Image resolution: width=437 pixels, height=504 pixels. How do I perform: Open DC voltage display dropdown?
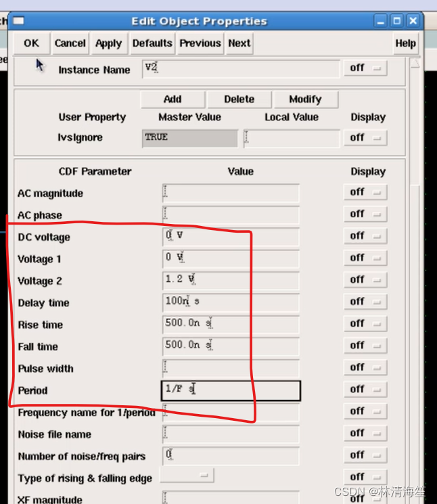tap(365, 236)
